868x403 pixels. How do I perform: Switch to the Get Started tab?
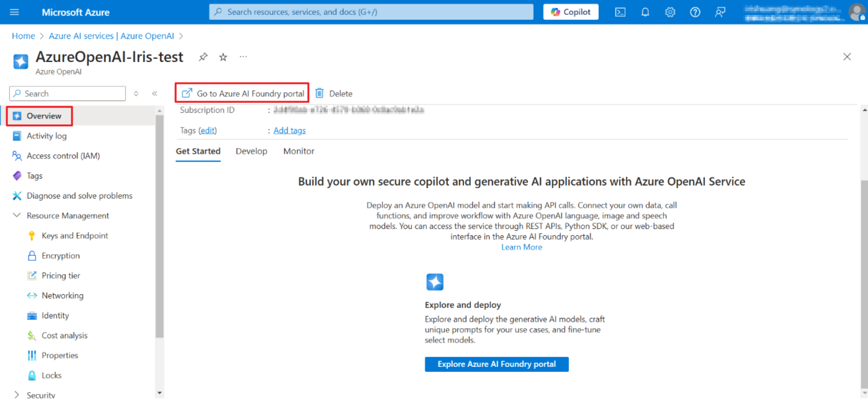[x=198, y=151]
